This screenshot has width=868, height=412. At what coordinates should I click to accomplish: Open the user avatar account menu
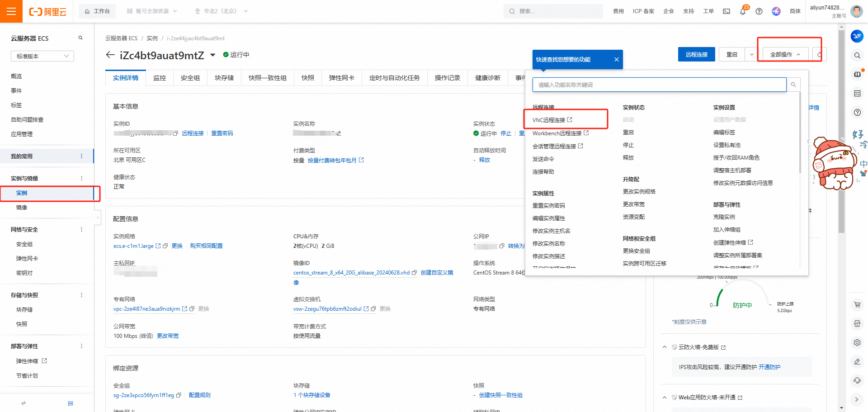click(856, 11)
